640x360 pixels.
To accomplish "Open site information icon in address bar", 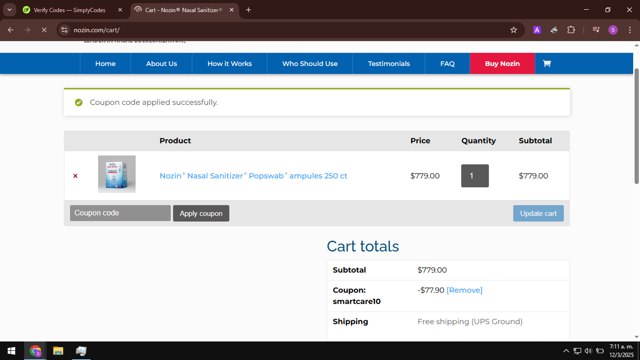I will point(64,30).
